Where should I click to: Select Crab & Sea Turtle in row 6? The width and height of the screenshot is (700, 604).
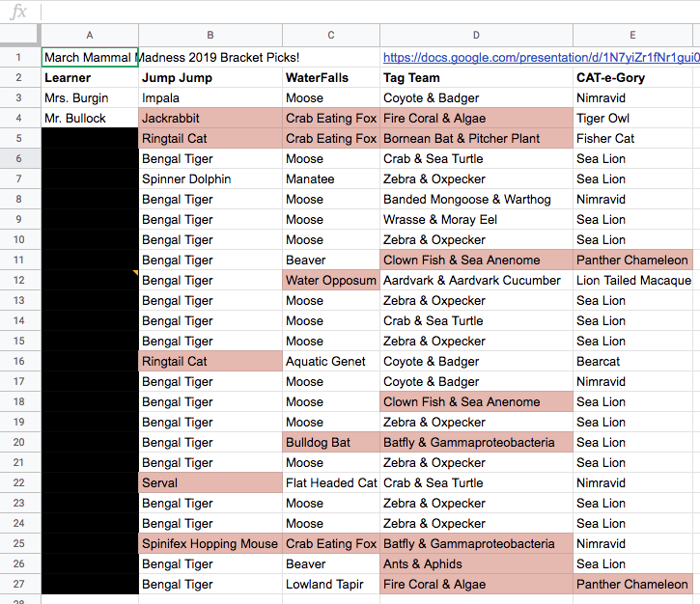[x=476, y=159]
